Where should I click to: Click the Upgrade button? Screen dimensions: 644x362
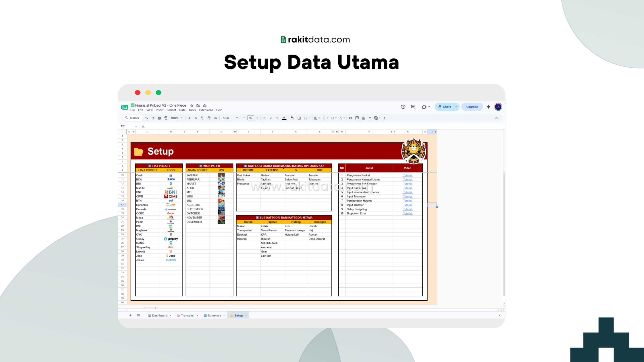coord(472,107)
